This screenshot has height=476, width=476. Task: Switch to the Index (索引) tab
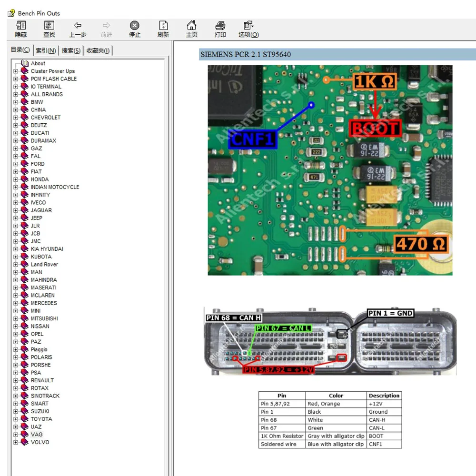pos(46,50)
